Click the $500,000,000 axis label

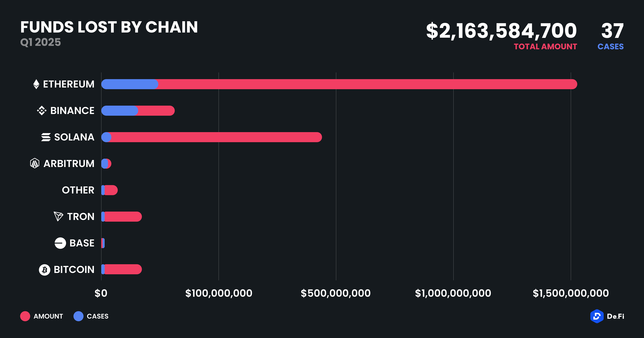click(335, 293)
